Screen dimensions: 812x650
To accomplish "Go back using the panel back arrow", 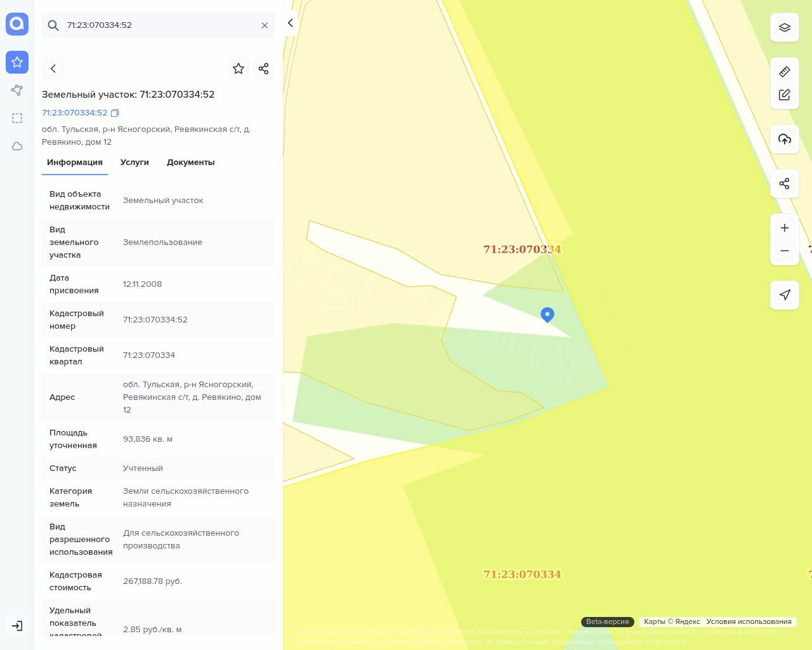I will click(53, 69).
